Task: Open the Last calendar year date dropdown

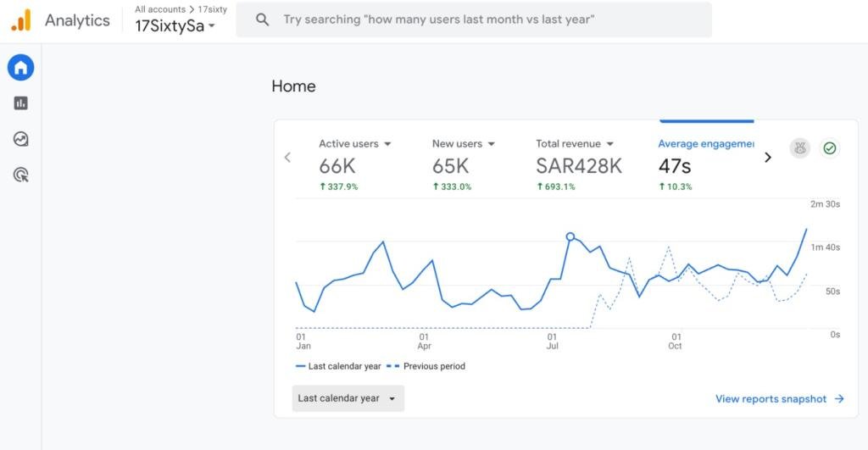Action: point(348,398)
